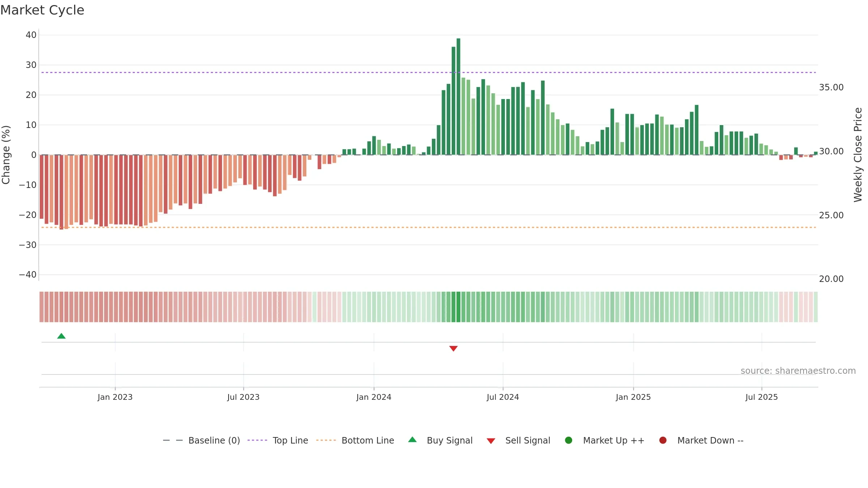
Task: Click the red Sell Signal triangle marker
Action: pos(454,348)
